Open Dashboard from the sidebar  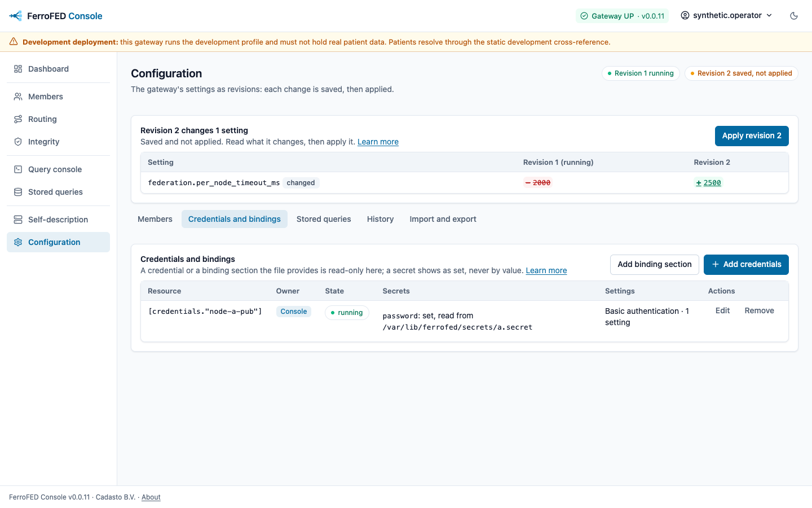click(58, 69)
